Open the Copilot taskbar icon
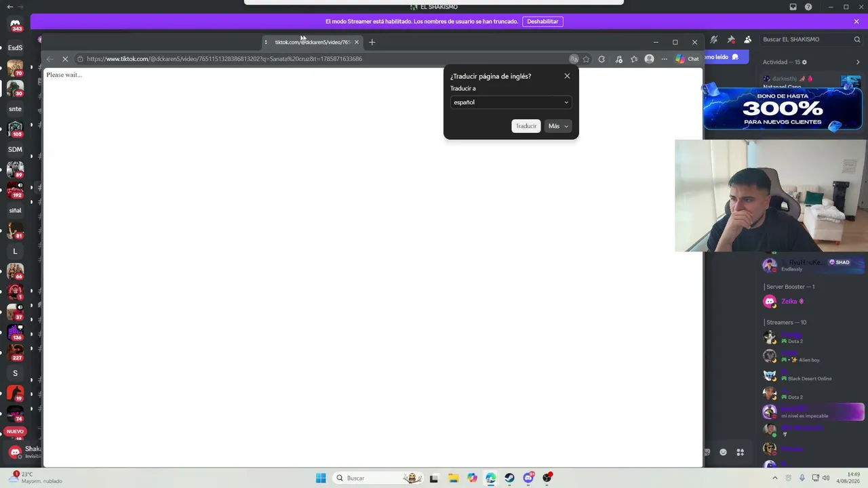Viewport: 868px width, 488px height. tap(472, 478)
